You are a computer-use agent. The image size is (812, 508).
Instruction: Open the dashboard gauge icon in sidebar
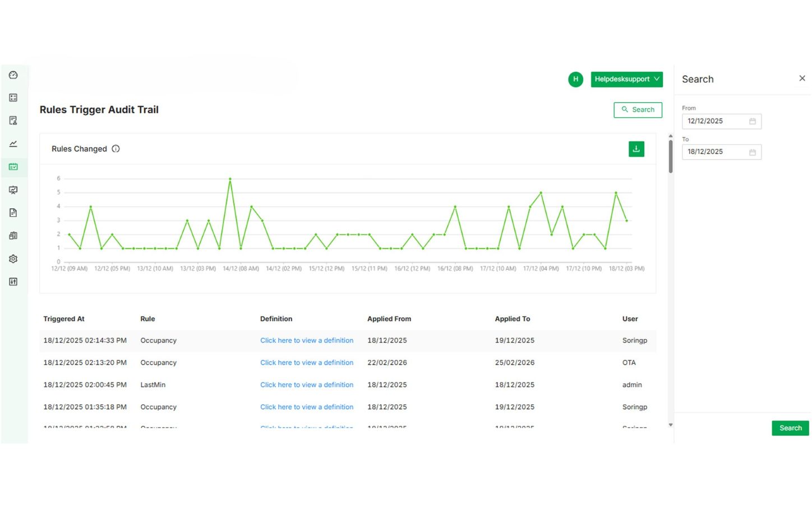pos(13,75)
